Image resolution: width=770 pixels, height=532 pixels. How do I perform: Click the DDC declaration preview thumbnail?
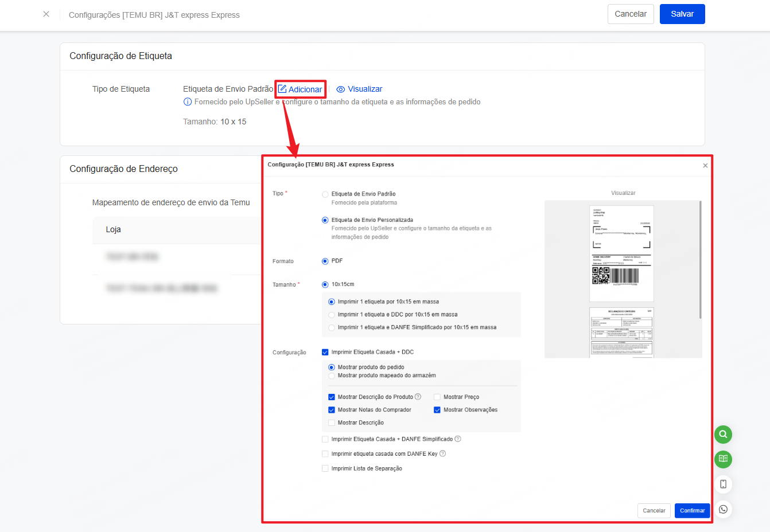coord(621,332)
